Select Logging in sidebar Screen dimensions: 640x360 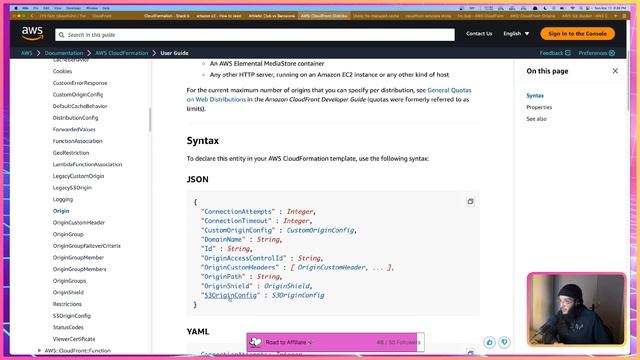click(x=63, y=200)
